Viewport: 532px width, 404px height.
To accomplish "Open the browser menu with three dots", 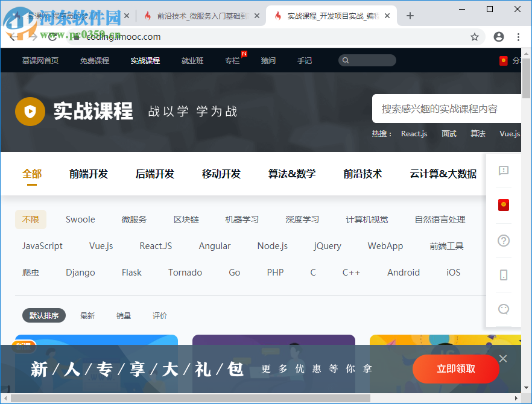I will 518,37.
